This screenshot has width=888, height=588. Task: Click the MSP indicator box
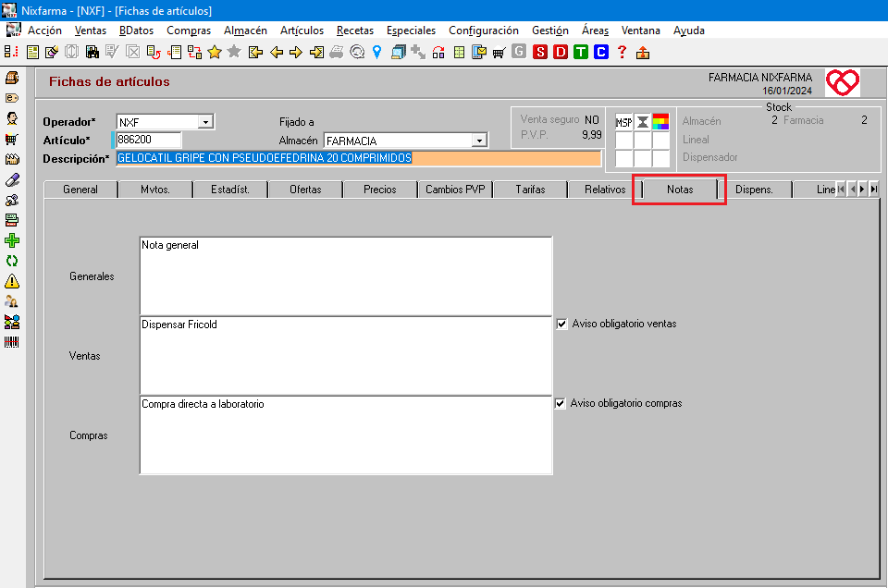(623, 122)
